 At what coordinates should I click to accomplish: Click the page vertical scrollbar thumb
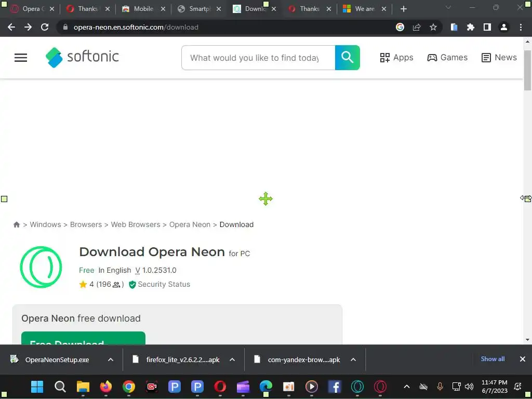(x=527, y=70)
